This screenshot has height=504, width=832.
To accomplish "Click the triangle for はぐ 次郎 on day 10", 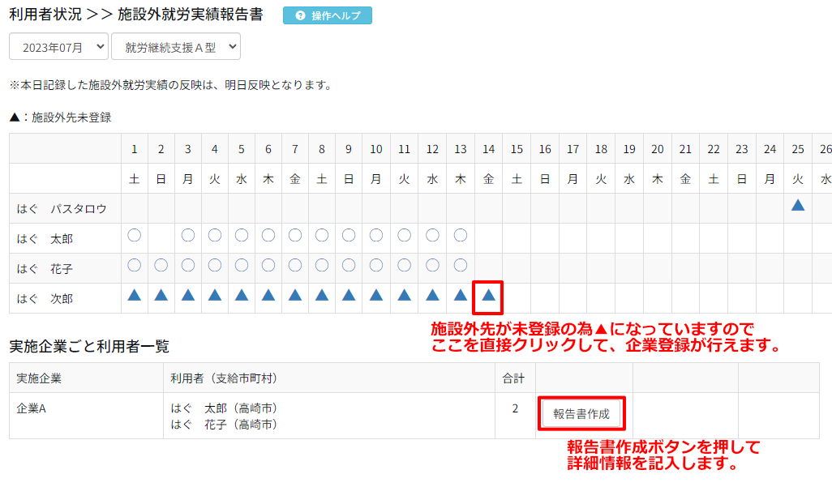I will coord(376,296).
